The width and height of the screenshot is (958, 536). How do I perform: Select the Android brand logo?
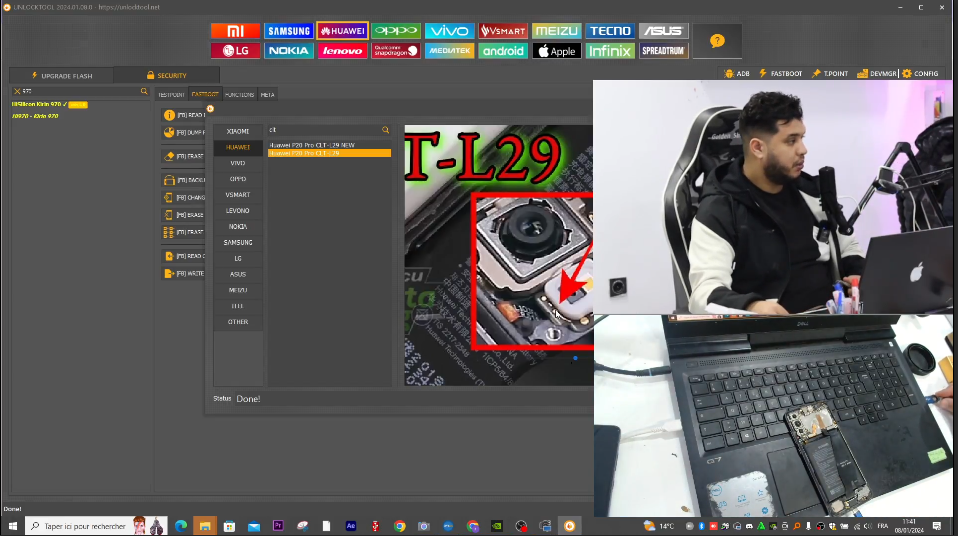pyautogui.click(x=503, y=51)
